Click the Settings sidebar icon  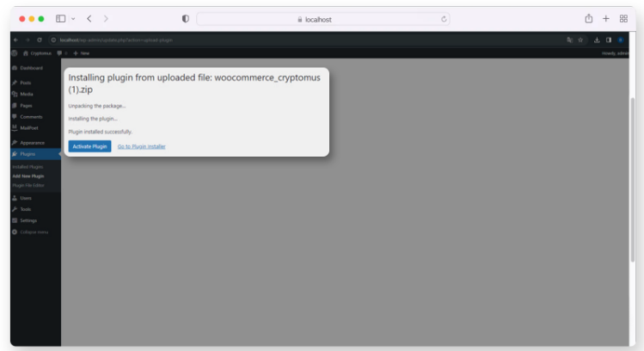tap(15, 220)
